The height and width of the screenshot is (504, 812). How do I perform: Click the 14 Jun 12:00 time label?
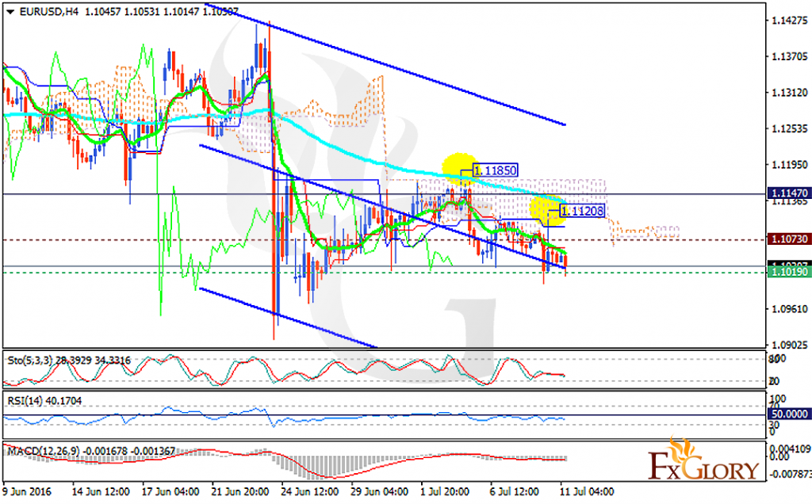tap(101, 491)
